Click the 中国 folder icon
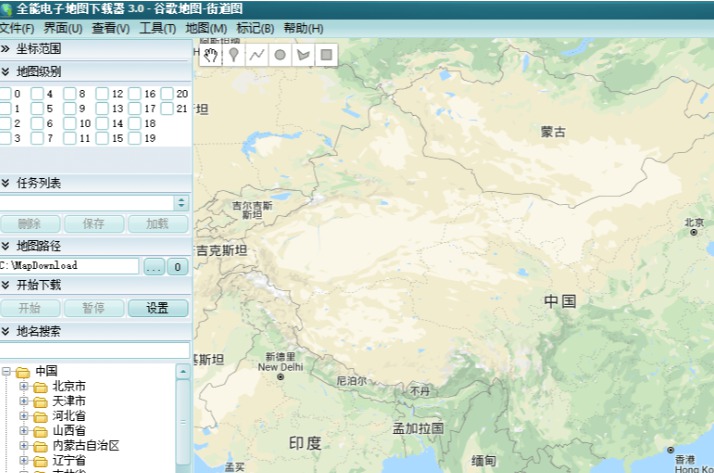This screenshot has width=714, height=473. click(x=23, y=372)
